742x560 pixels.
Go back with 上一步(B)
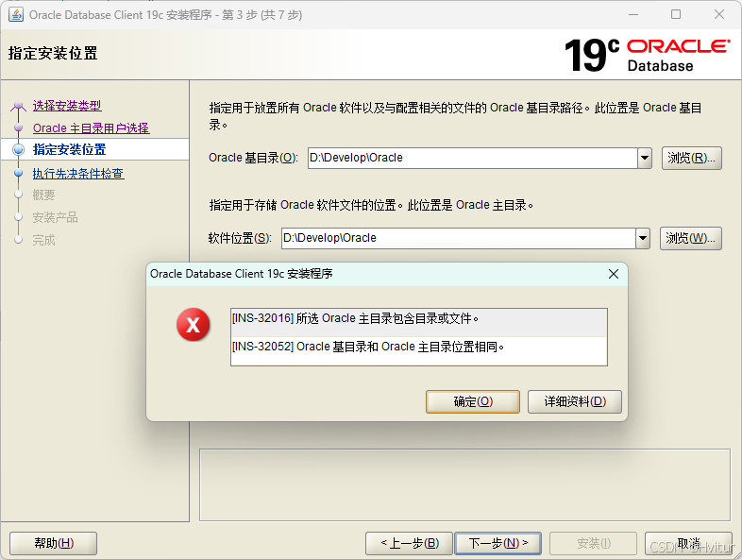pyautogui.click(x=410, y=543)
